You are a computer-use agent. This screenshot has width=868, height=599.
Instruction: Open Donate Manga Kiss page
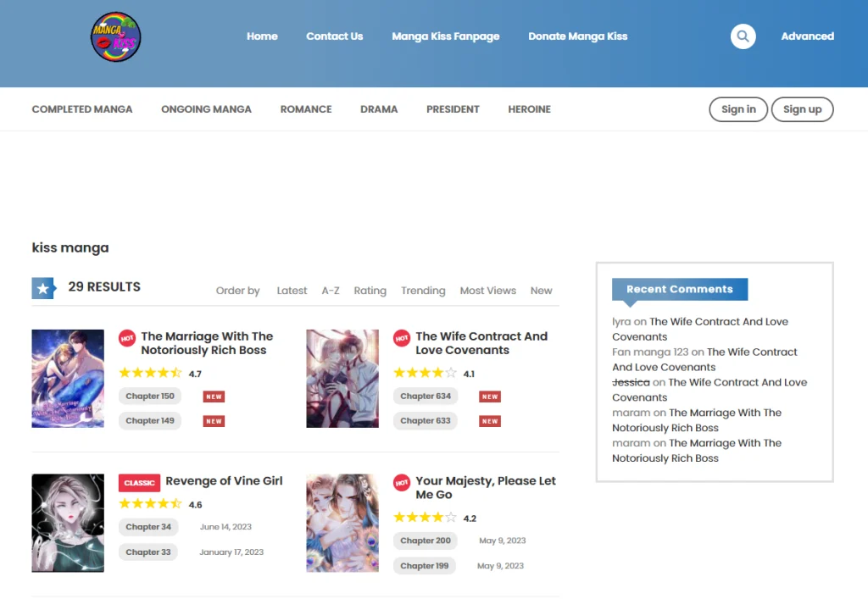[578, 36]
